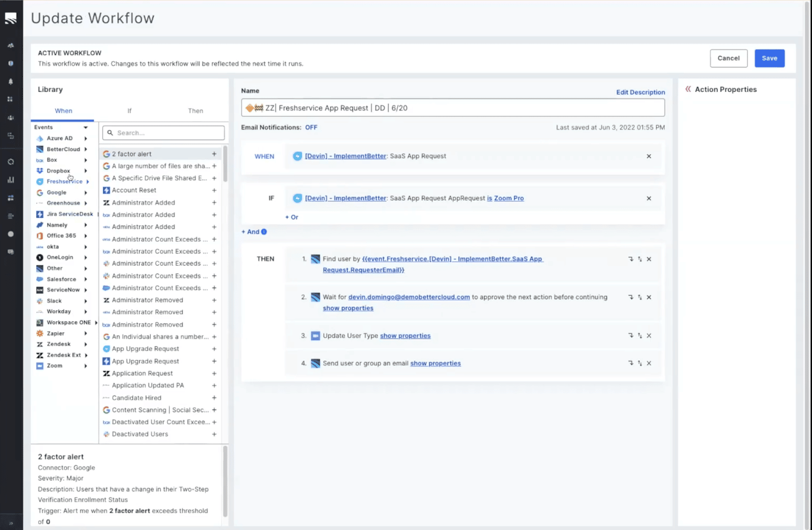This screenshot has width=812, height=530.
Task: Click the Cancel button
Action: point(728,58)
